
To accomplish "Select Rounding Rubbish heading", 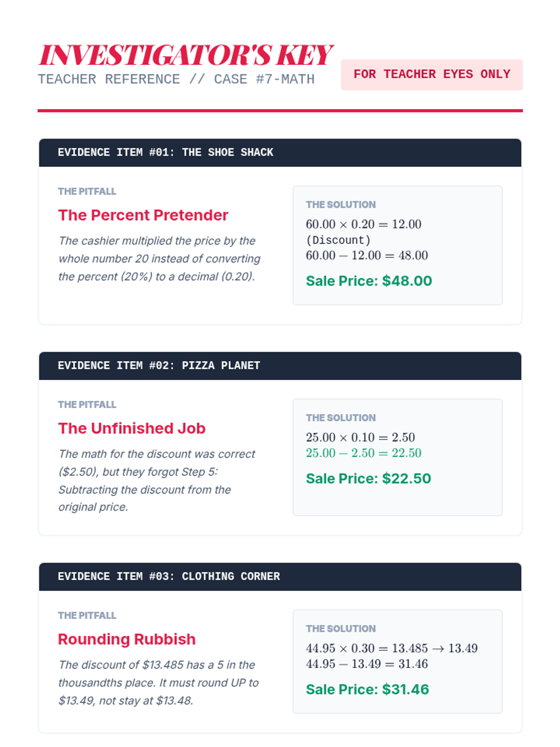I will [126, 639].
